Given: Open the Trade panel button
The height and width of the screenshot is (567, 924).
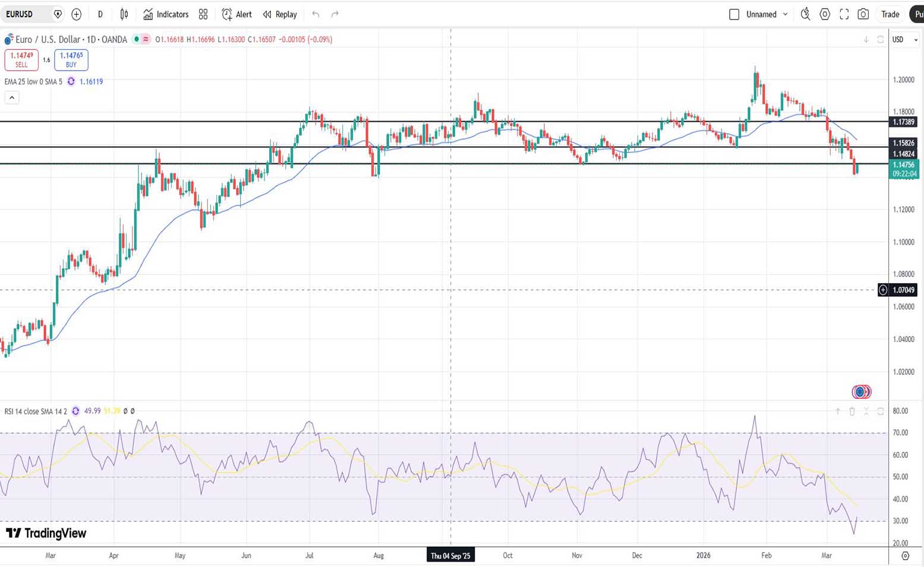Looking at the screenshot, I should [x=890, y=14].
